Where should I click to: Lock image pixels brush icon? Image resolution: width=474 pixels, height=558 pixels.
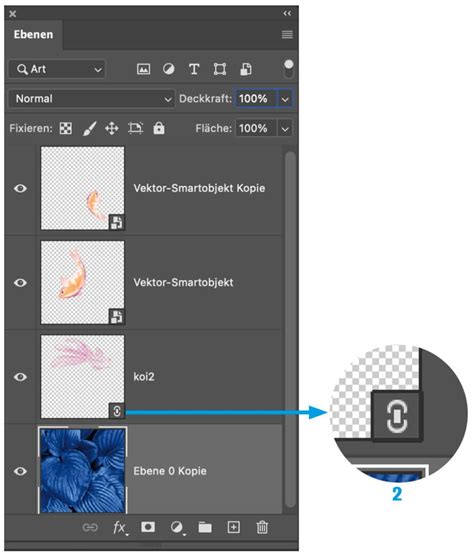(89, 128)
